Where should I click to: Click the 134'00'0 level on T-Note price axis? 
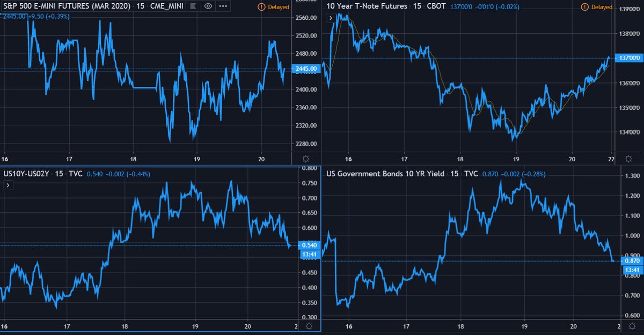tap(631, 132)
